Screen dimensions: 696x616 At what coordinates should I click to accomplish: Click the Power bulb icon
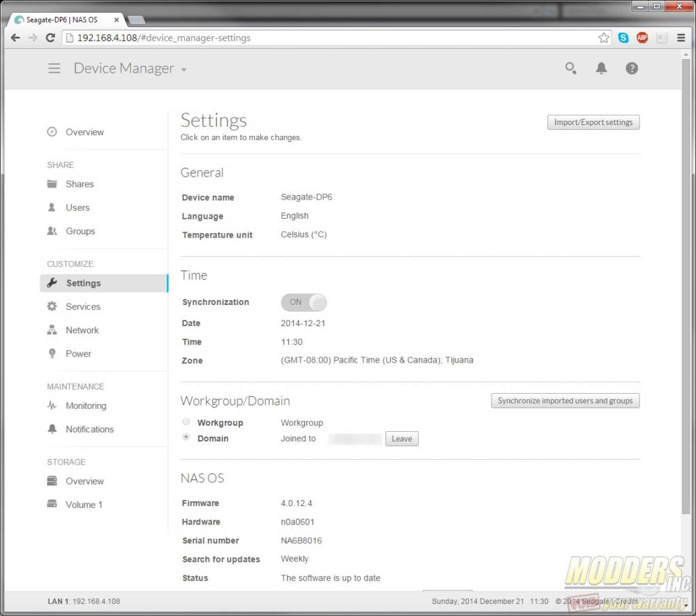pos(52,353)
